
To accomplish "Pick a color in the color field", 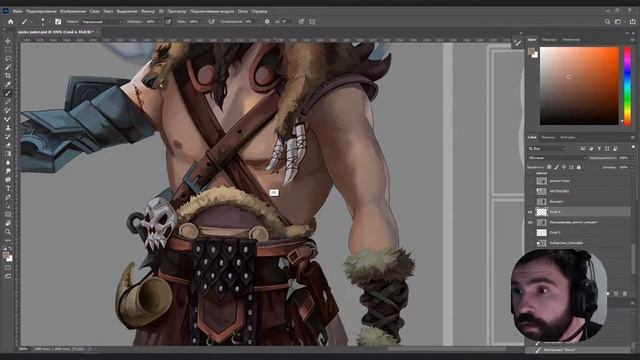I will point(579,86).
